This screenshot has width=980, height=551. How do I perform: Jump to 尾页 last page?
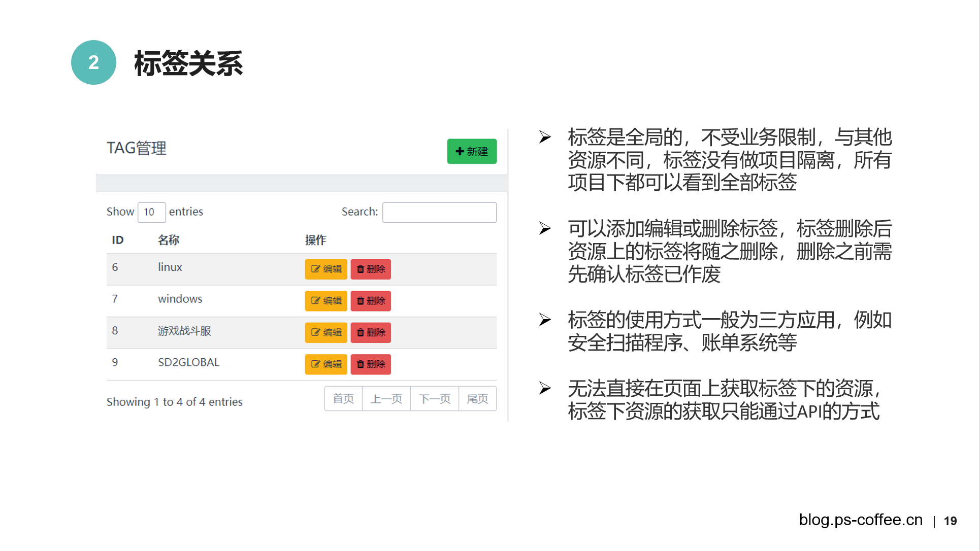tap(477, 399)
